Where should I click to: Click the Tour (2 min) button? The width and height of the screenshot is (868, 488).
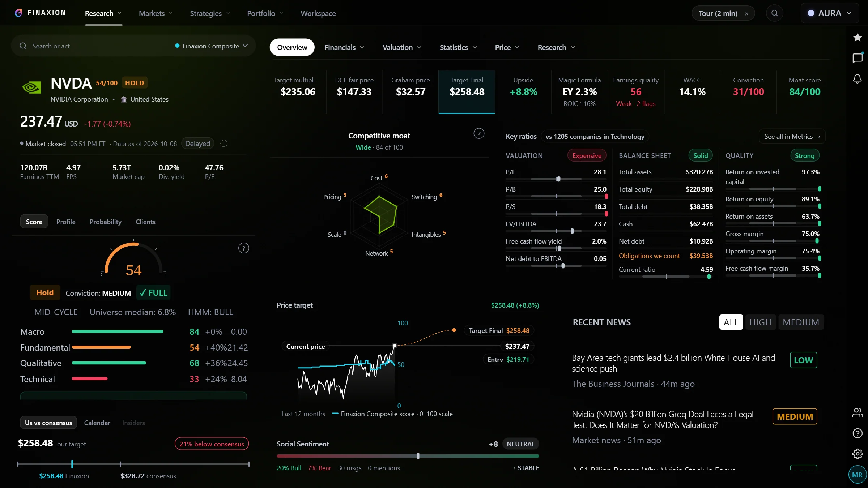[718, 13]
